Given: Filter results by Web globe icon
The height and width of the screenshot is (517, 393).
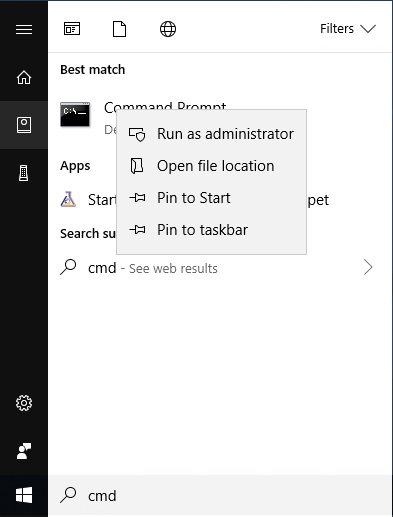Looking at the screenshot, I should [x=168, y=29].
